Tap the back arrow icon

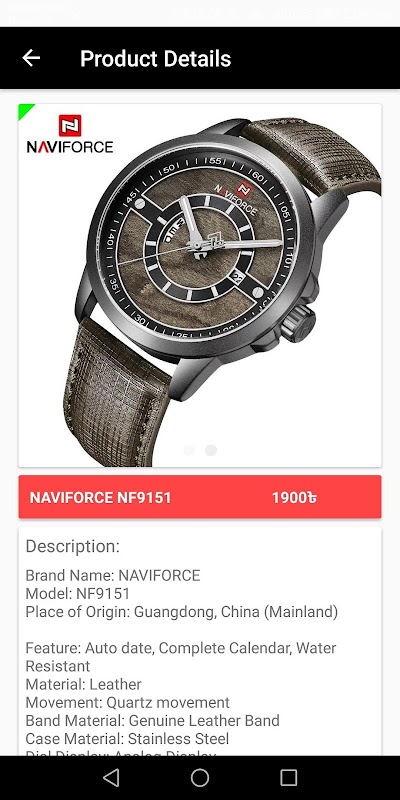coord(31,58)
